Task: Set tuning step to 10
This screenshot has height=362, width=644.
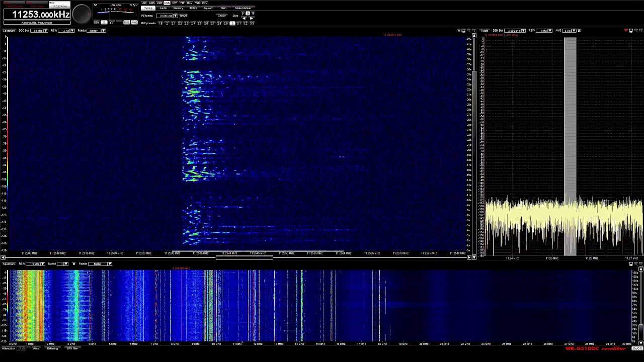Action: [253, 13]
